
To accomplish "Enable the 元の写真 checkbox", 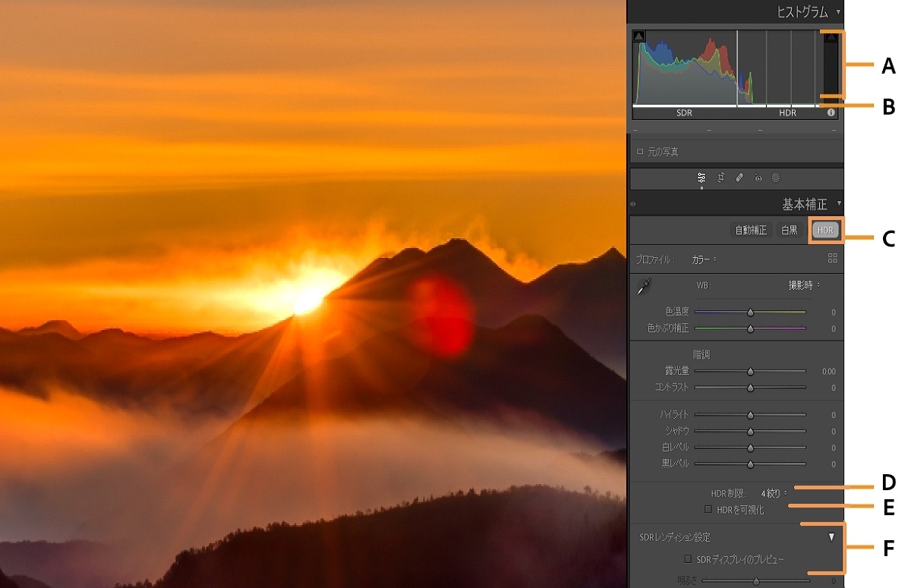I will (x=640, y=152).
